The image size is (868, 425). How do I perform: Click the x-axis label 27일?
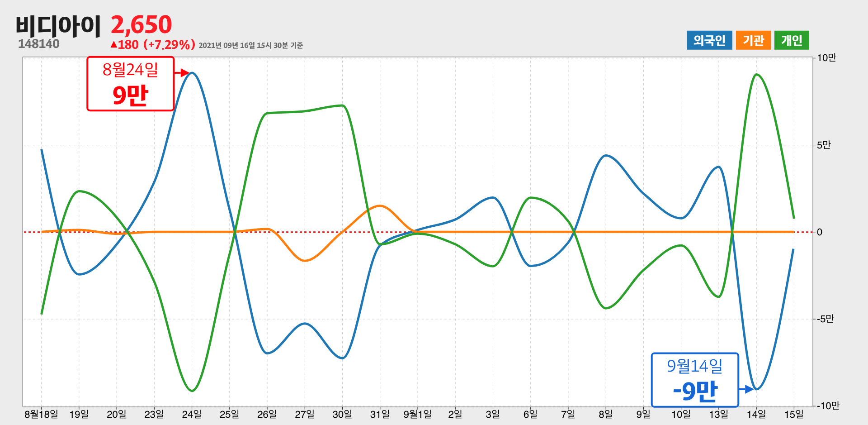pyautogui.click(x=305, y=414)
